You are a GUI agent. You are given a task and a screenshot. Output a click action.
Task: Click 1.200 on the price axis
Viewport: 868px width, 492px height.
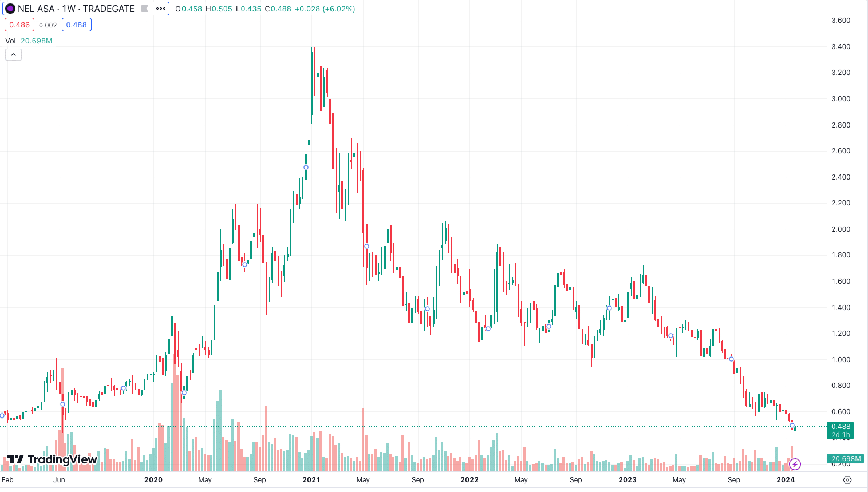(841, 334)
